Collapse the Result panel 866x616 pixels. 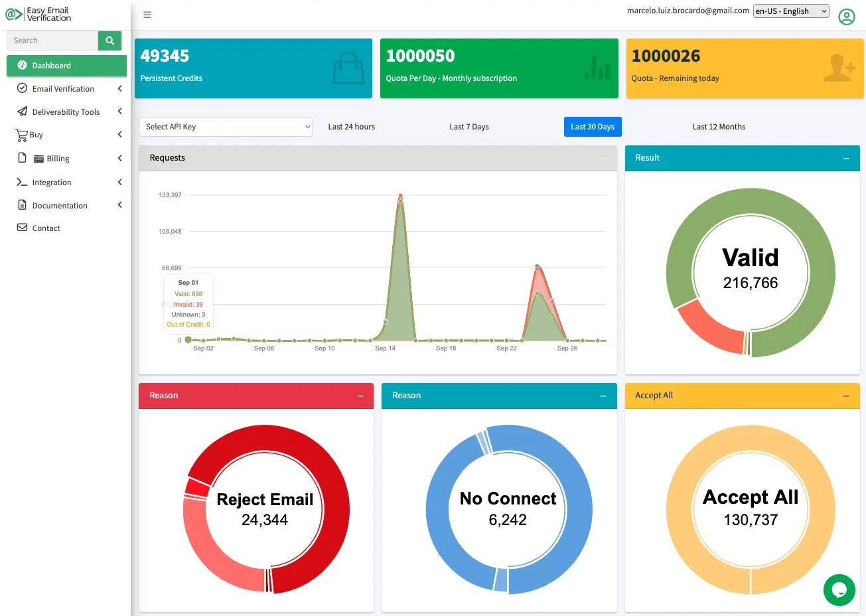coord(846,158)
